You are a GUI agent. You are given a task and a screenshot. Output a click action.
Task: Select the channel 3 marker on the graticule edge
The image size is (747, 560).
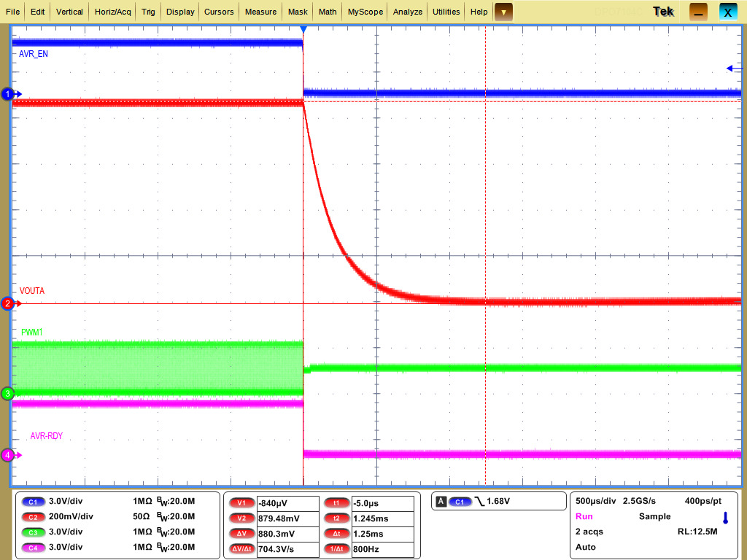7,394
